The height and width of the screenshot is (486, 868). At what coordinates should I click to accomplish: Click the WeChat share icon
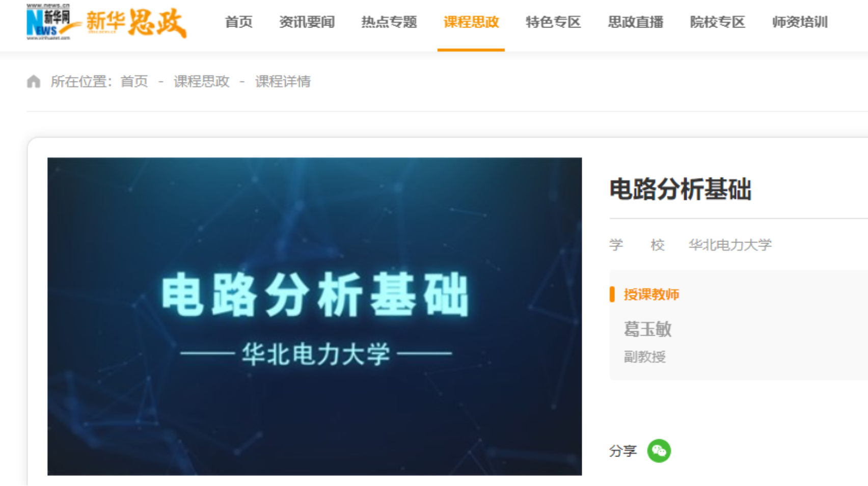[659, 451]
